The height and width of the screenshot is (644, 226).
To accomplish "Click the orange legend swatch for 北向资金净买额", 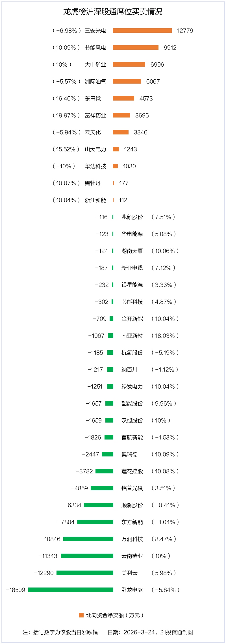I will [81, 615].
